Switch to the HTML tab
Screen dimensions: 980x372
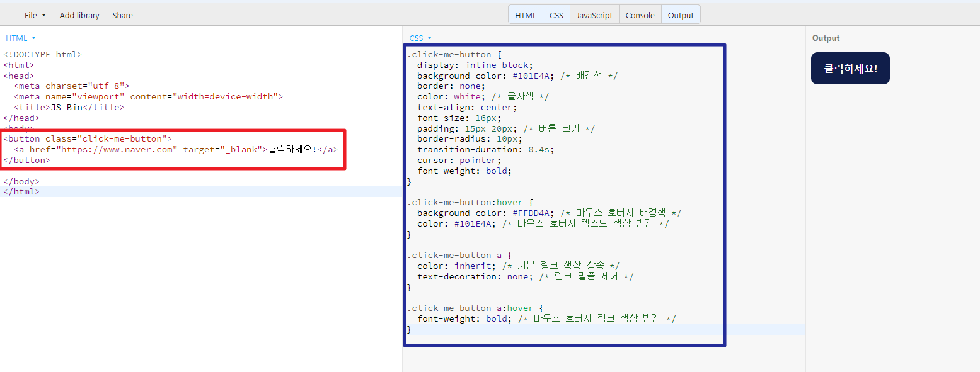pos(525,14)
